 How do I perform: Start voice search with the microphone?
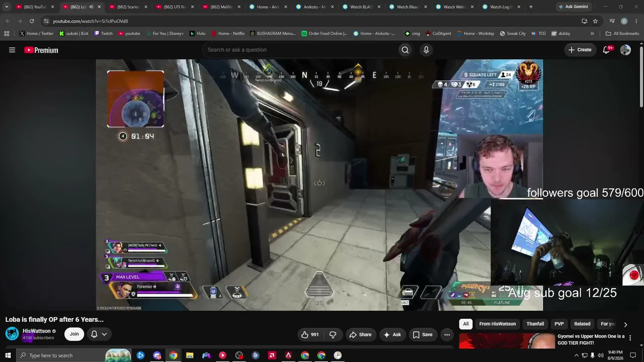click(x=426, y=50)
